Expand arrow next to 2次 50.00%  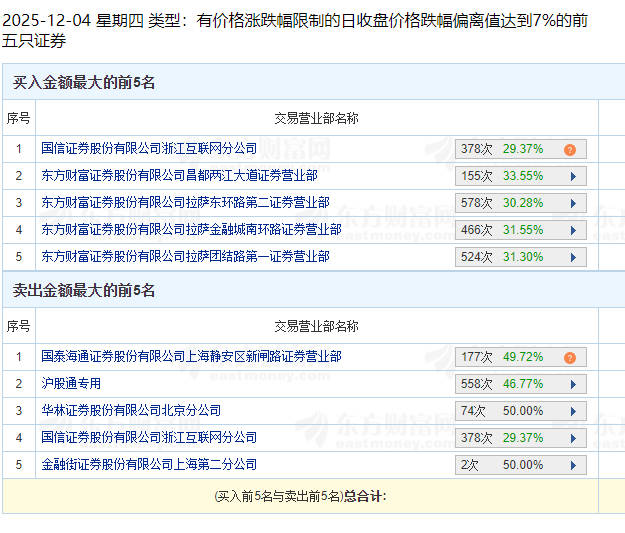click(x=573, y=465)
